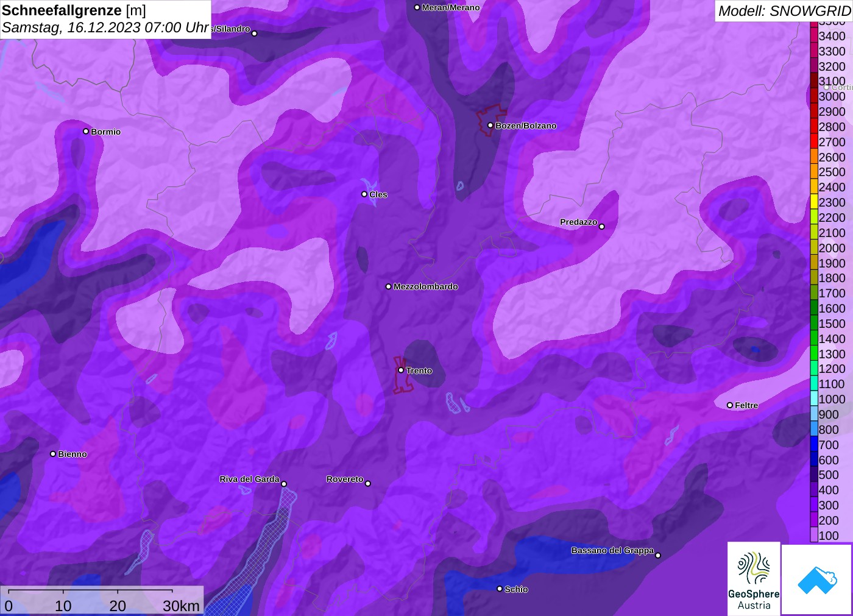
Task: Click the Trento city marker
Action: [401, 370]
